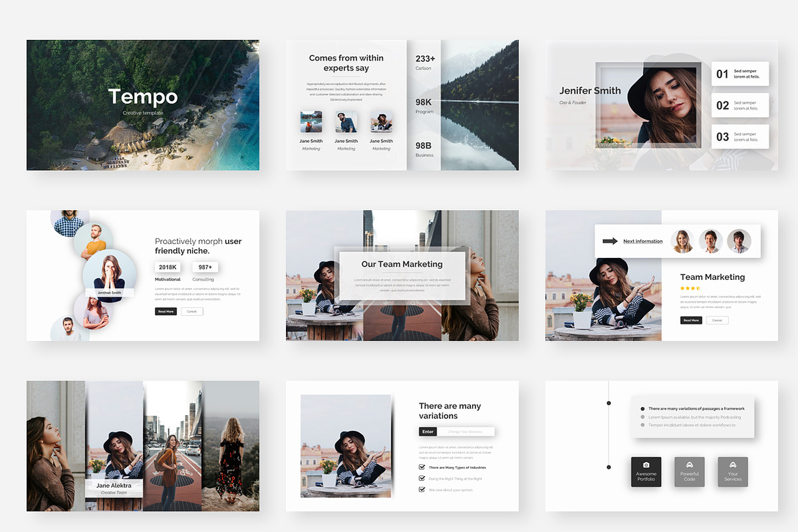Select the 'Lorem Ipsum available' bullet point
Viewport: 798px width, 532px height.
(641, 418)
